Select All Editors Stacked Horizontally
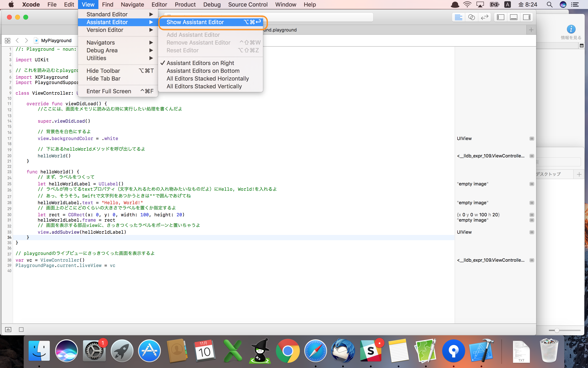 [210, 79]
